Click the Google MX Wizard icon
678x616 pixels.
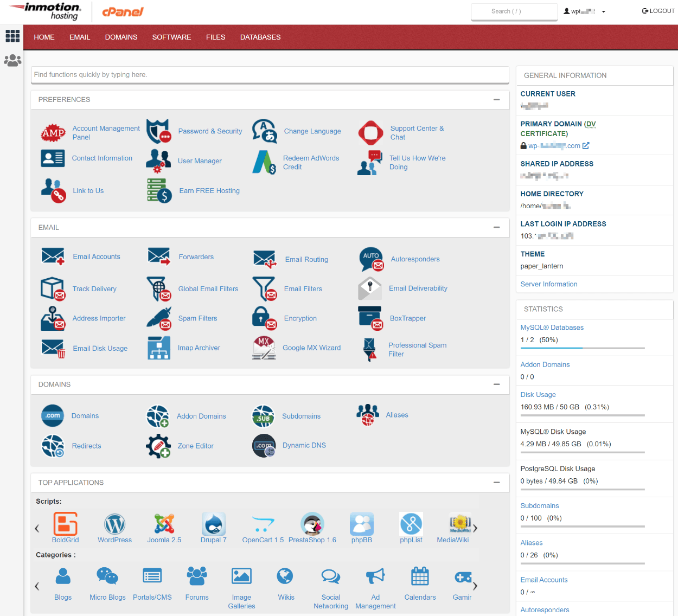pos(264,348)
